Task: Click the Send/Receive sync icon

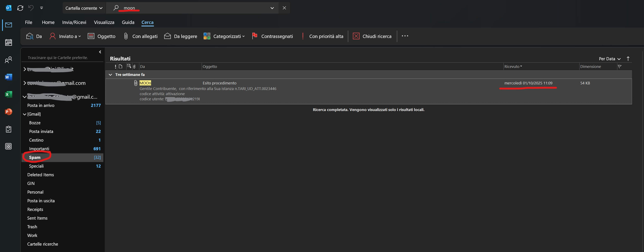Action: tap(20, 8)
